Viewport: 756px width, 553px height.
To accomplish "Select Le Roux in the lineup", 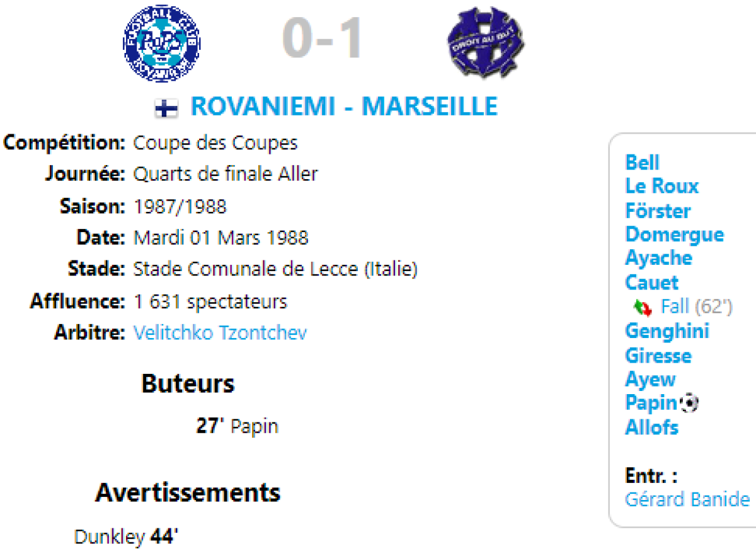I will coord(661,186).
